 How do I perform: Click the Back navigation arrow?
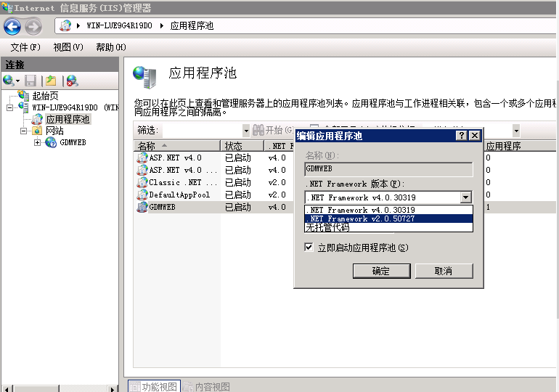pos(12,27)
